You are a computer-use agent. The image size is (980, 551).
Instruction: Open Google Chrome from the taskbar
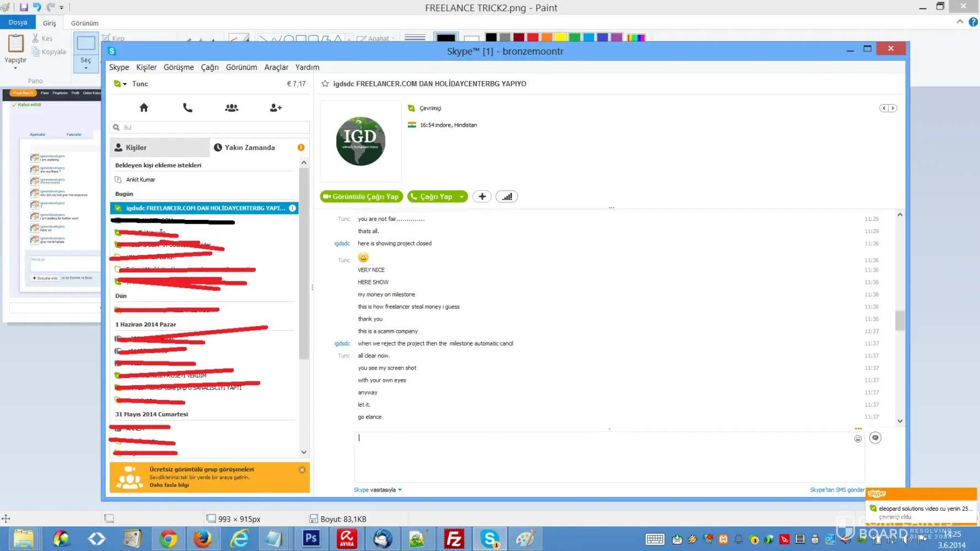pyautogui.click(x=168, y=539)
